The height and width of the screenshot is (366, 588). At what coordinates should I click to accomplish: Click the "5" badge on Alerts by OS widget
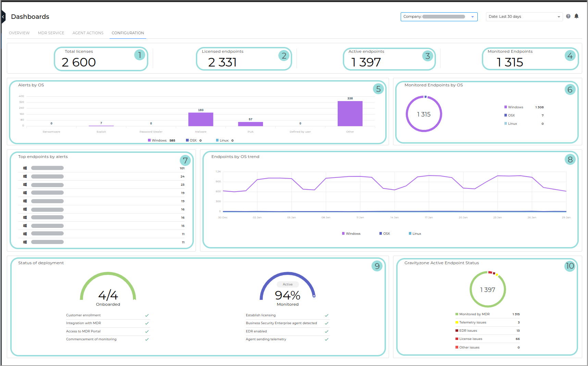tap(378, 89)
